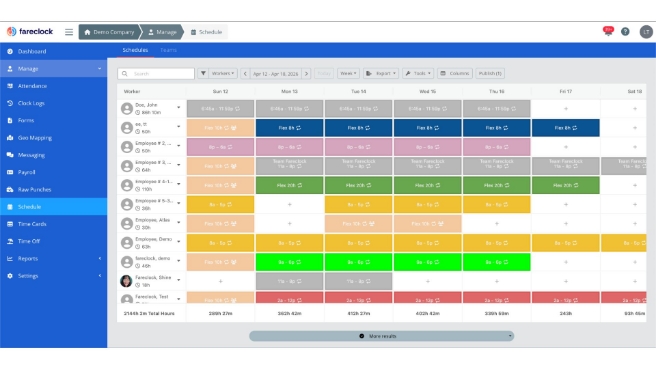Add Friday shift for fareclock, demo
The width and height of the screenshot is (656, 369).
566,262
